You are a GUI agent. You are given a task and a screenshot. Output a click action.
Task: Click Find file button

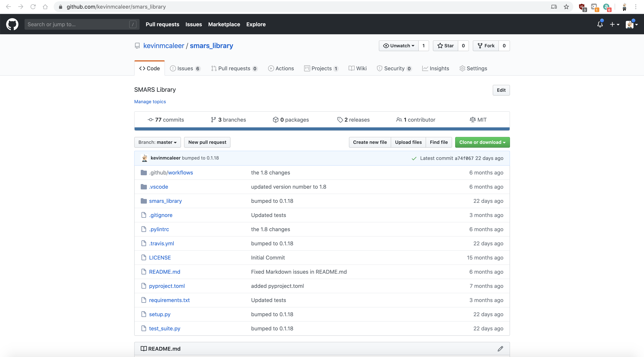tap(439, 142)
